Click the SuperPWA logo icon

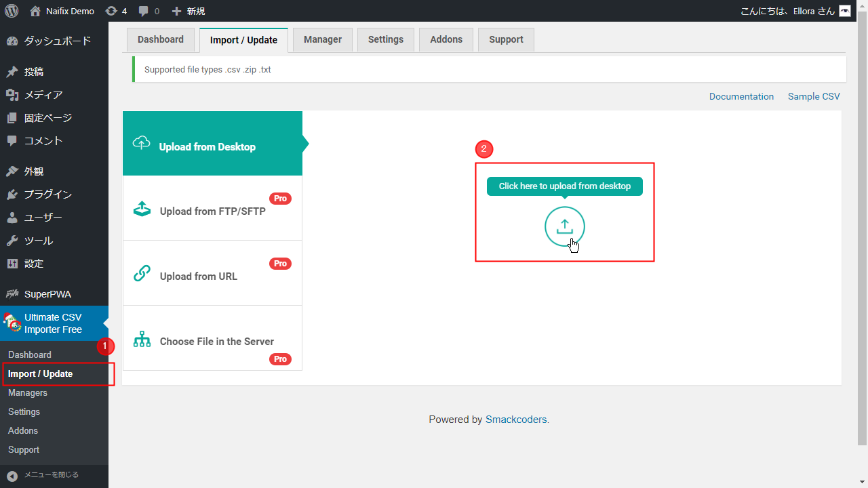(12, 294)
